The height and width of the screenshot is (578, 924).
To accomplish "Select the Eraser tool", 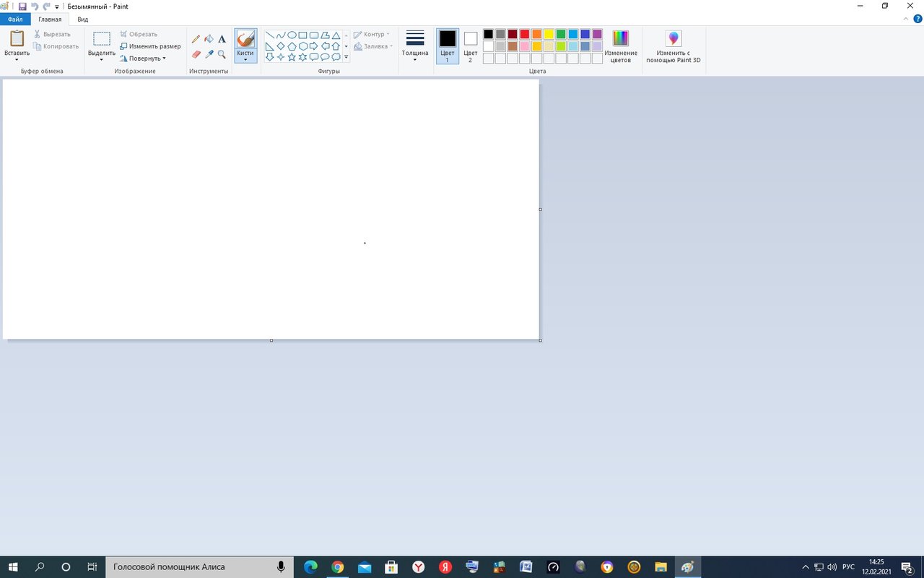I will click(196, 54).
